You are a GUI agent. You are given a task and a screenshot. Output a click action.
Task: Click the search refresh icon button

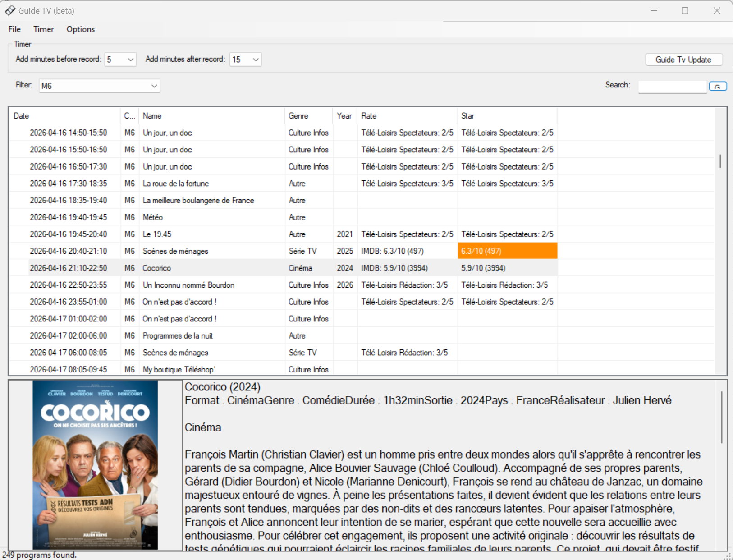pyautogui.click(x=717, y=86)
